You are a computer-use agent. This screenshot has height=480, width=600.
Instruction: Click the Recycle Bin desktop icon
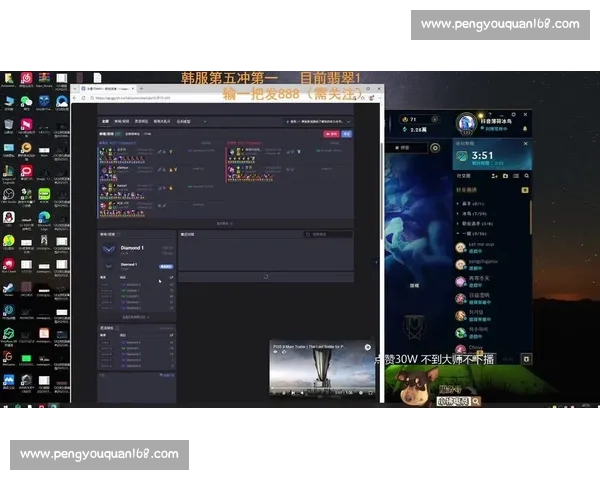pyautogui.click(x=8, y=126)
